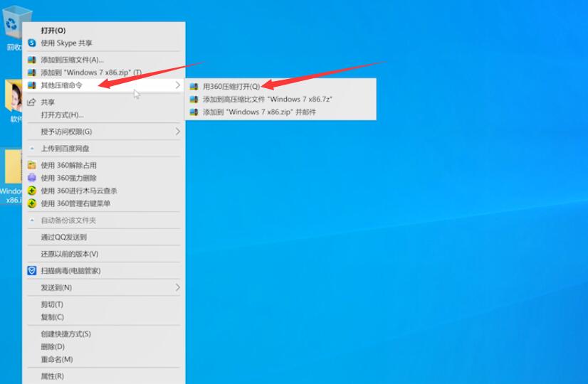
Task: Choose 添加到压缩文件(A)...
Action: 103,60
